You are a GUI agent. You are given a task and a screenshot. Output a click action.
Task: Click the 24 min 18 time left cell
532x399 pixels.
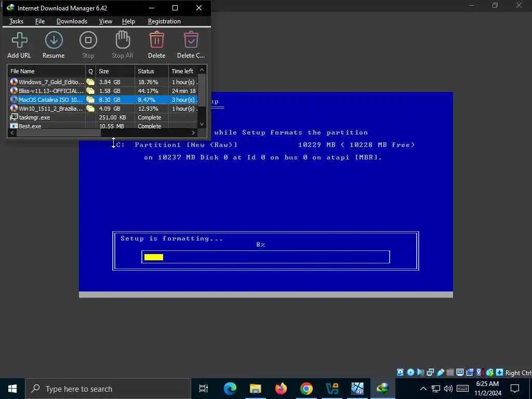[x=183, y=90]
